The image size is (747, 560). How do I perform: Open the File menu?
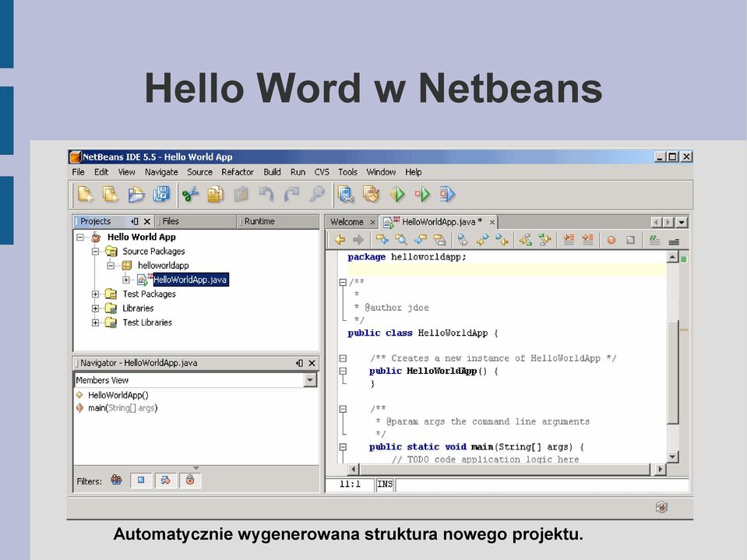tap(78, 172)
